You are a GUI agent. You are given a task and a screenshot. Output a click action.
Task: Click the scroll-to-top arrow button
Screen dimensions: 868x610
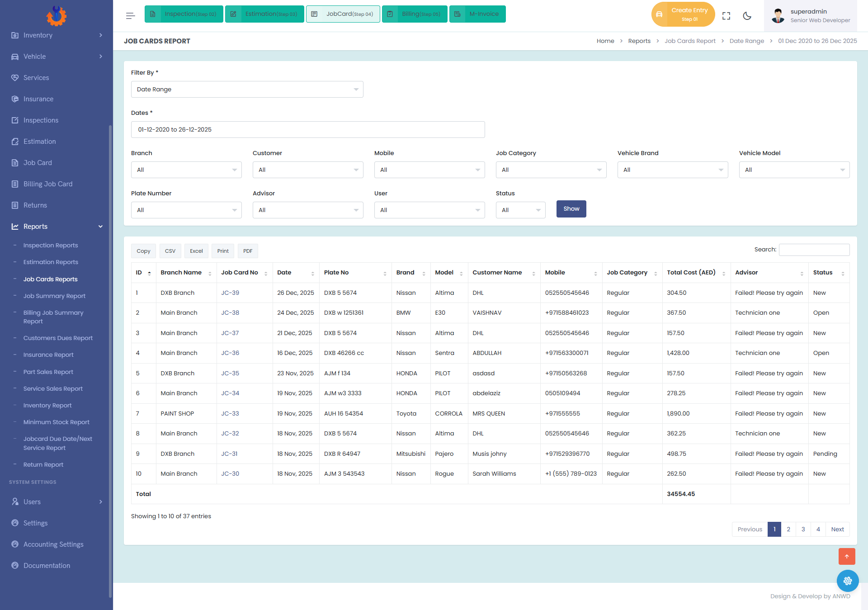click(846, 556)
